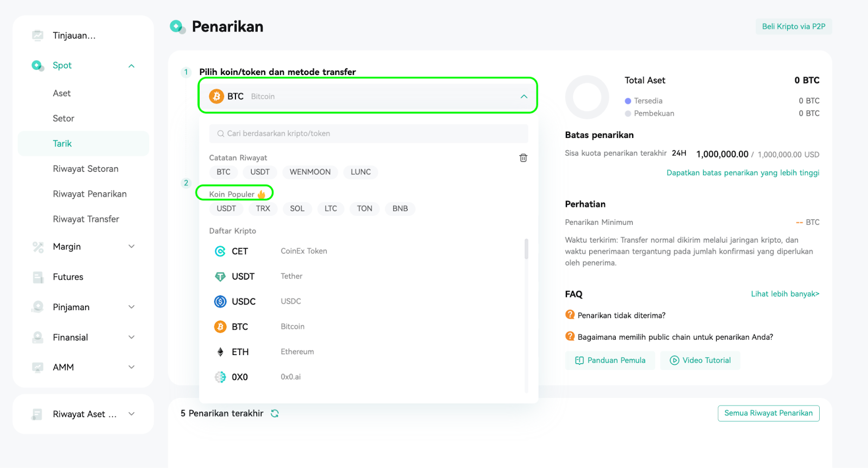Click the Tinjauan overview icon in sidebar
868x468 pixels.
37,36
